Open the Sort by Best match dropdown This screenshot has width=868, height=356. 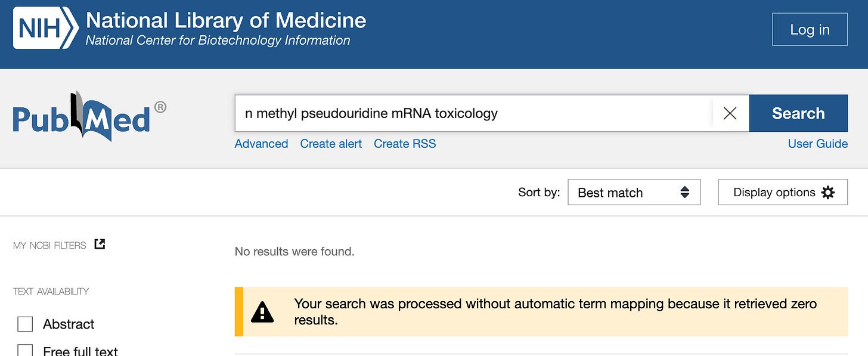tap(633, 193)
